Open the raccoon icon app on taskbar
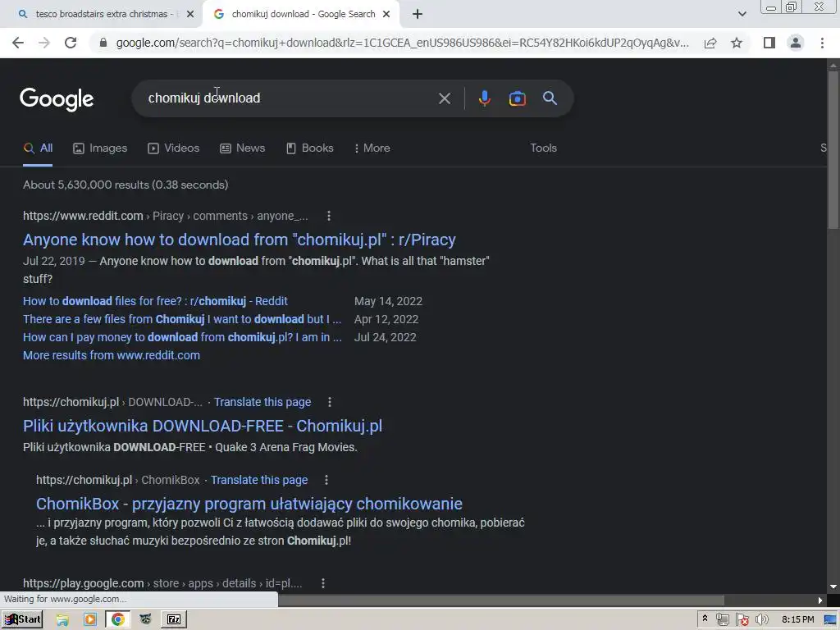This screenshot has height=630, width=840. tap(145, 620)
